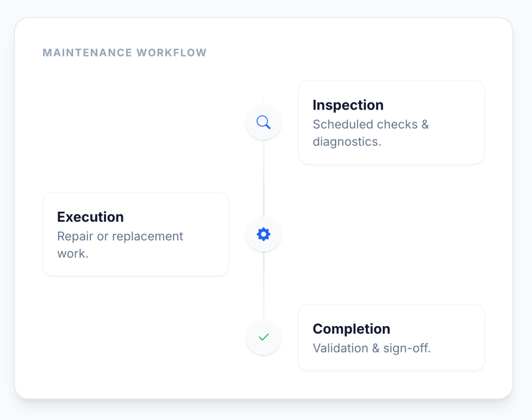Click the green checkmark Completion icon

pos(263,337)
